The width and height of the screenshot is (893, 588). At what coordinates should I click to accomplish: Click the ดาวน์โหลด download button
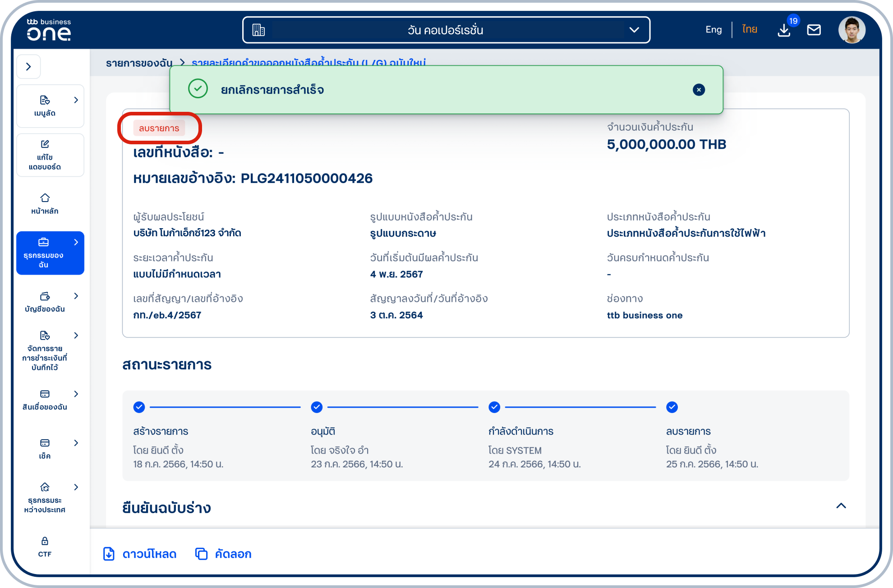point(140,554)
